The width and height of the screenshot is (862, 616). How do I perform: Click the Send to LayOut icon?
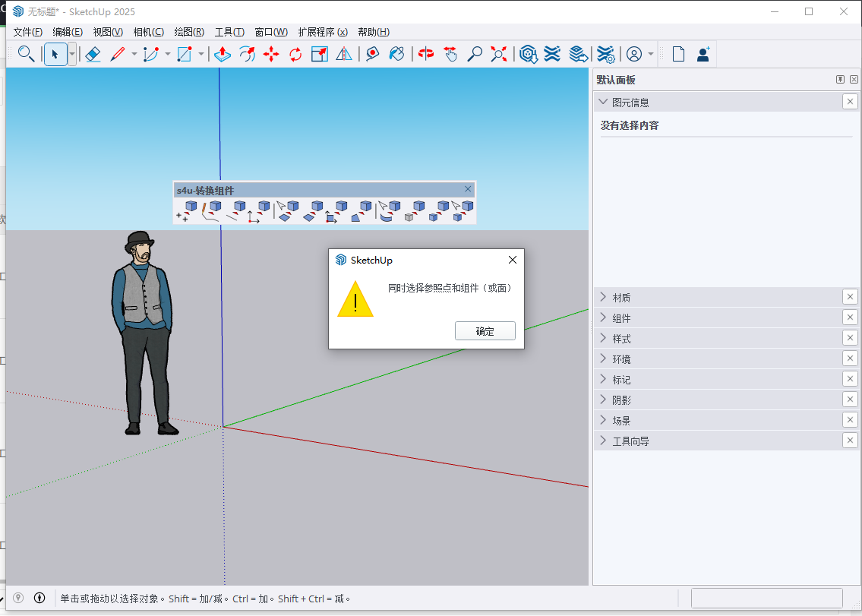click(x=578, y=54)
